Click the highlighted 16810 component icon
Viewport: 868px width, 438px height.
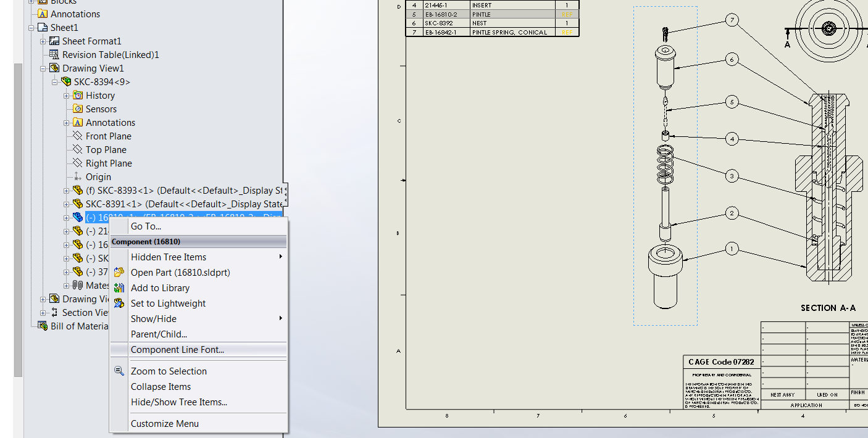click(78, 217)
